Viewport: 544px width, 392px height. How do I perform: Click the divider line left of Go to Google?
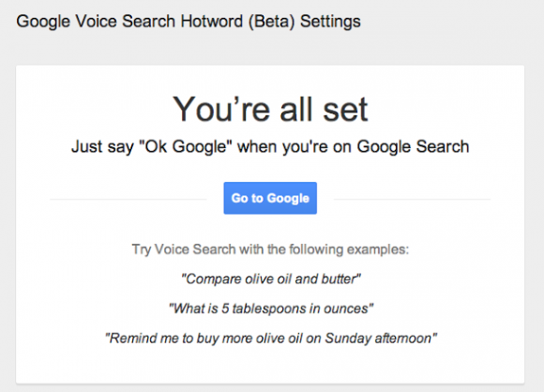tap(128, 200)
